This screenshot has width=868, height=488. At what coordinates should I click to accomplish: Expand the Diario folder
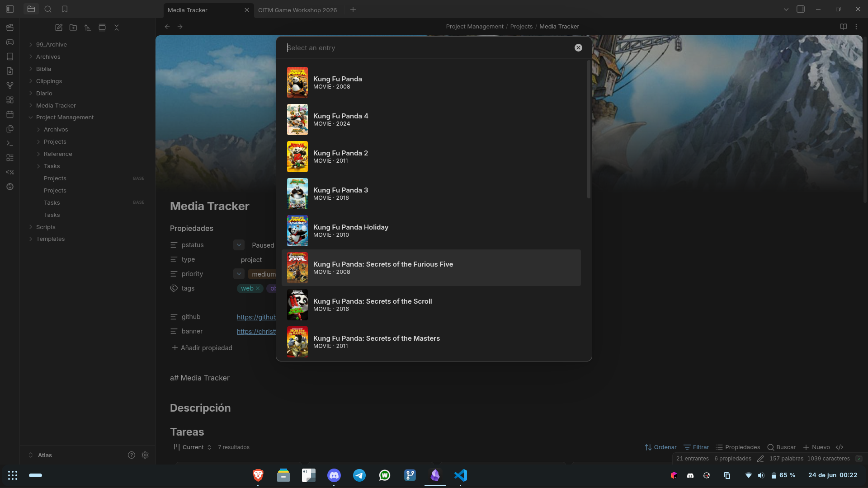(31, 93)
